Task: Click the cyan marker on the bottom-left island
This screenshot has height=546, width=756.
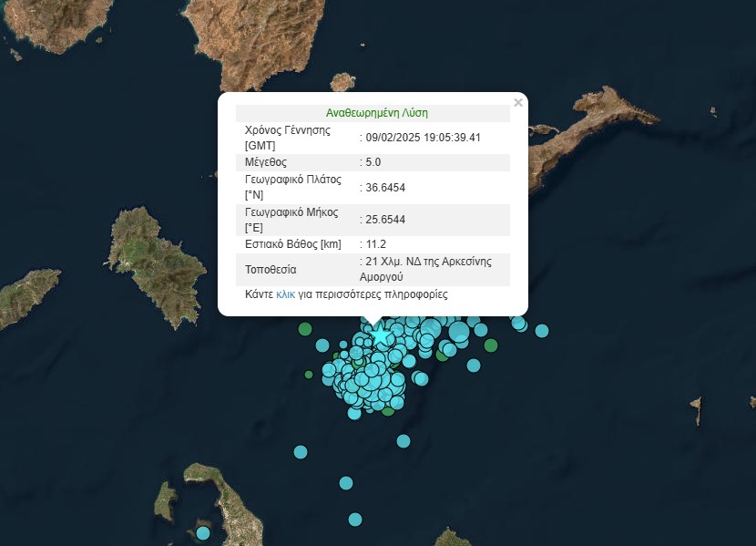Action: (202, 532)
